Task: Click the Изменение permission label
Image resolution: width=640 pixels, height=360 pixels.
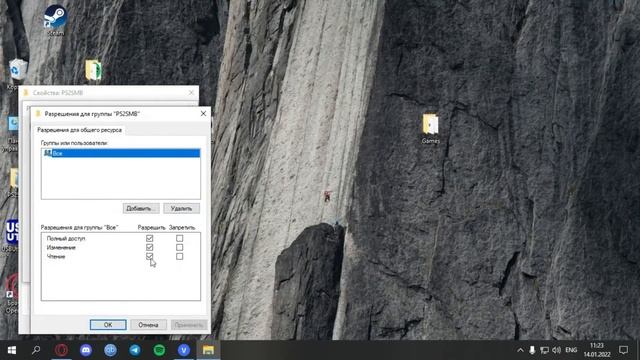Action: pos(61,247)
